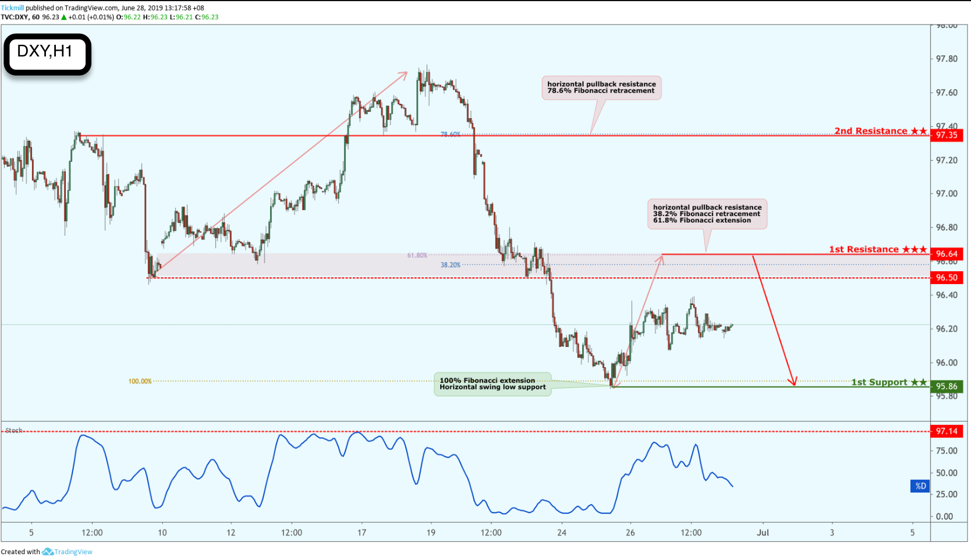This screenshot has width=971, height=560.
Task: Open the Tickmill author link
Action: click(12, 8)
